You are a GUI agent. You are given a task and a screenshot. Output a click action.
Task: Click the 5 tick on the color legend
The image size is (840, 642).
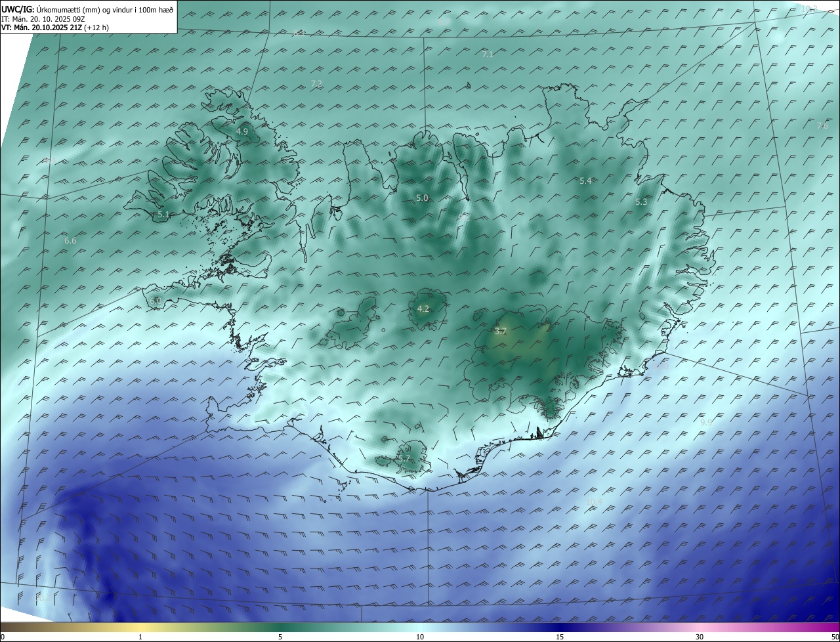pos(280,637)
